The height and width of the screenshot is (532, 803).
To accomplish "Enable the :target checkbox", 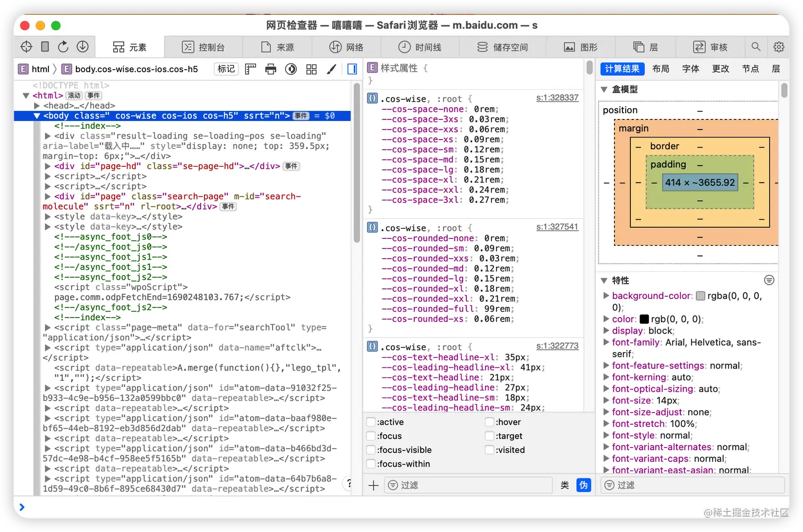I will pyautogui.click(x=490, y=436).
